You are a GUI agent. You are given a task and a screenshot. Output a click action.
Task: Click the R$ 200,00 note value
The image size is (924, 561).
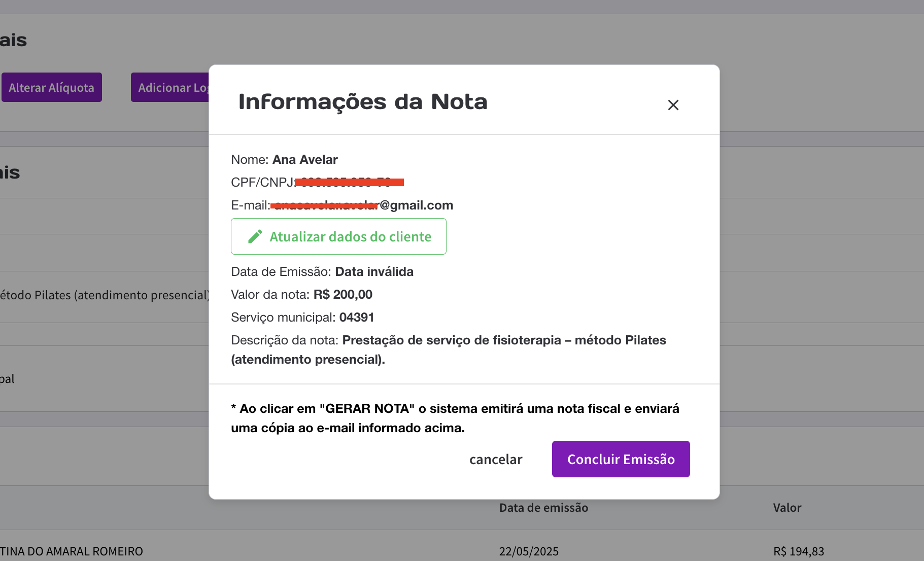[x=343, y=295]
